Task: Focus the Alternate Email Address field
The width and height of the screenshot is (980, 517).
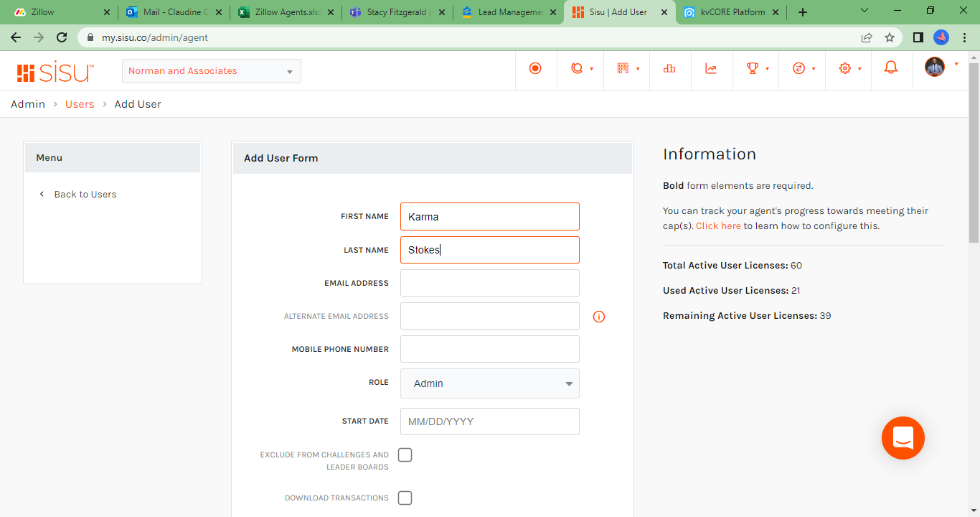Action: [490, 316]
